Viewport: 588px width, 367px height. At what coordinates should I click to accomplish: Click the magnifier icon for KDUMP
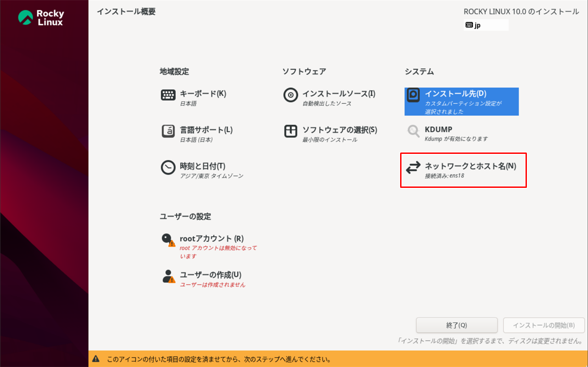click(x=413, y=131)
